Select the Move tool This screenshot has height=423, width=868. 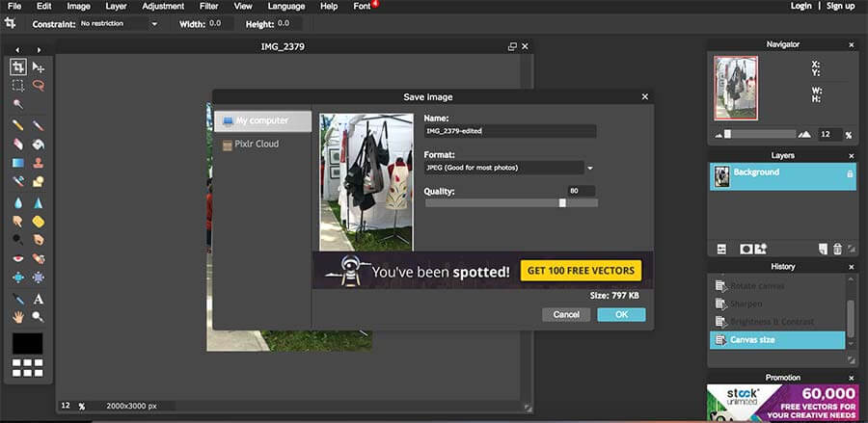pos(39,66)
